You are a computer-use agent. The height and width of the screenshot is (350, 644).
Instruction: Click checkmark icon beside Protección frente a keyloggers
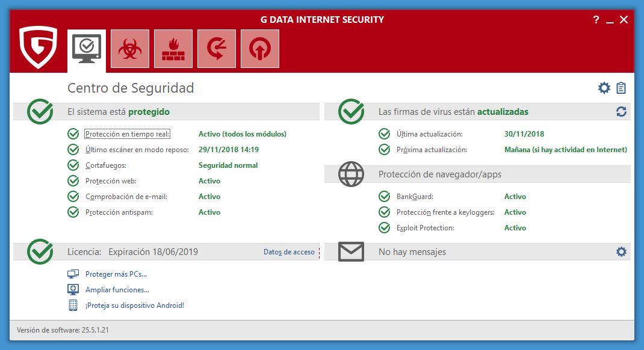pos(384,212)
